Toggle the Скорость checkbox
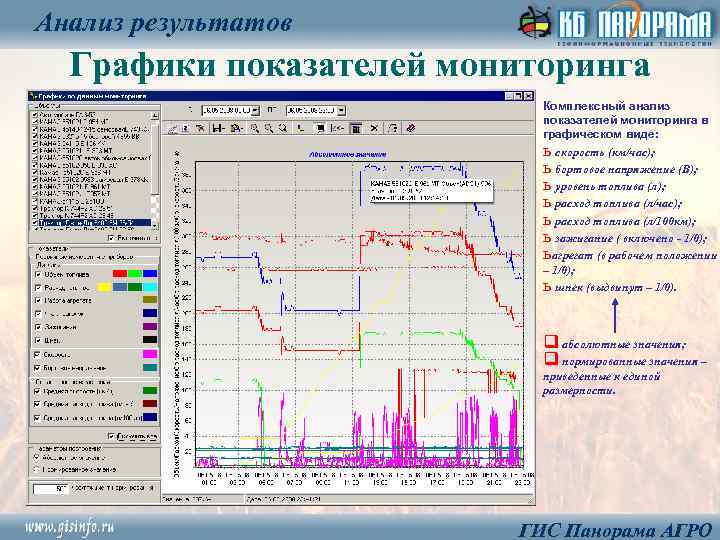 [37, 354]
